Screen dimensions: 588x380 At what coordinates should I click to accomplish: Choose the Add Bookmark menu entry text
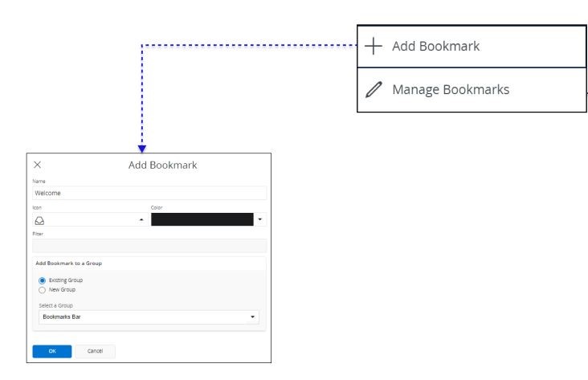[x=435, y=47]
